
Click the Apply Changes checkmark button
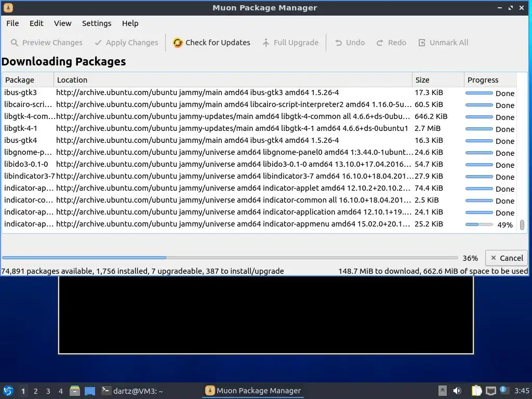click(x=127, y=43)
